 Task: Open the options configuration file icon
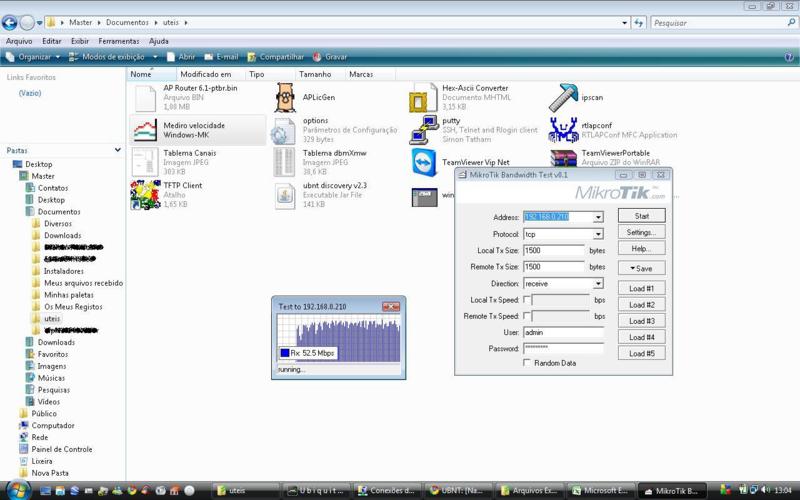pyautogui.click(x=284, y=130)
